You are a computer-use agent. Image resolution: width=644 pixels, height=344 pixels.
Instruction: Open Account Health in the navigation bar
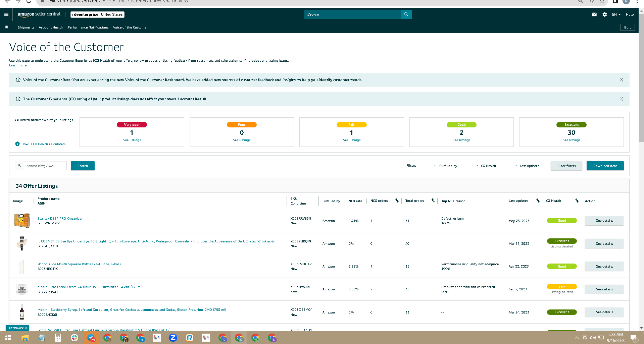[51, 27]
